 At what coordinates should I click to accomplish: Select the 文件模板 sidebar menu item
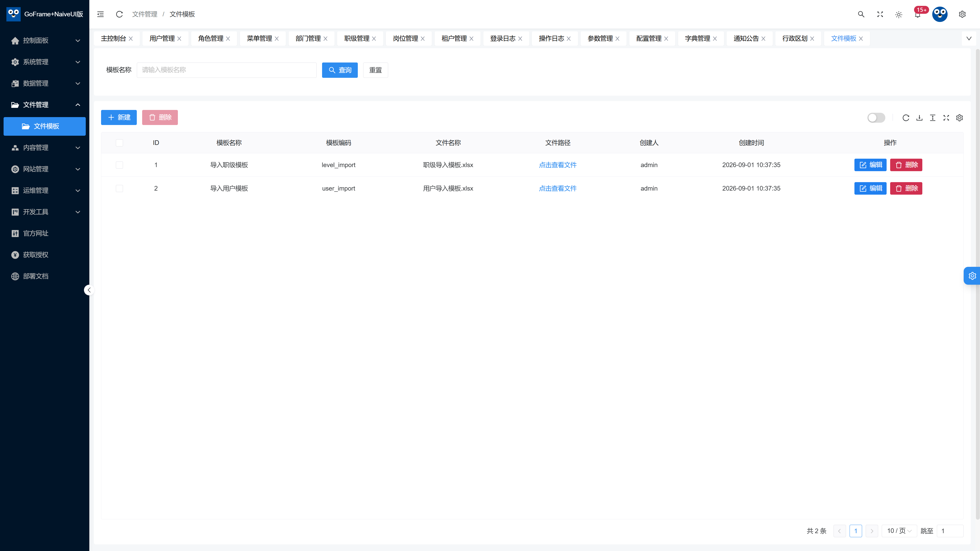pos(44,126)
